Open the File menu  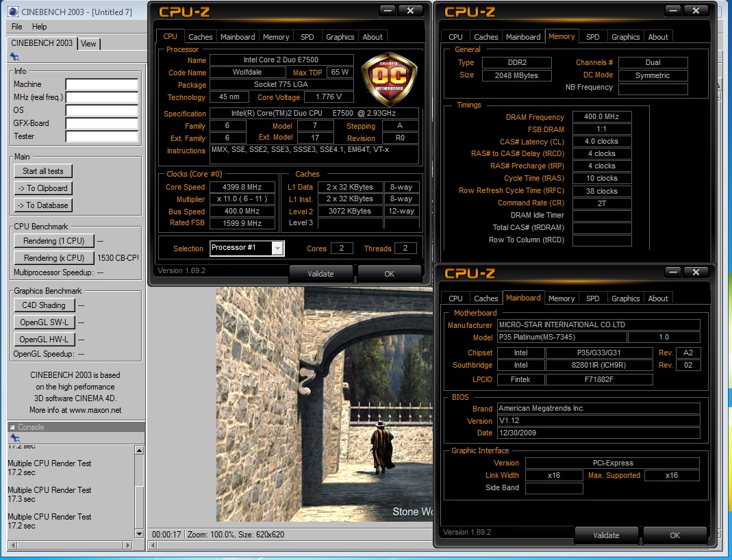(x=17, y=27)
